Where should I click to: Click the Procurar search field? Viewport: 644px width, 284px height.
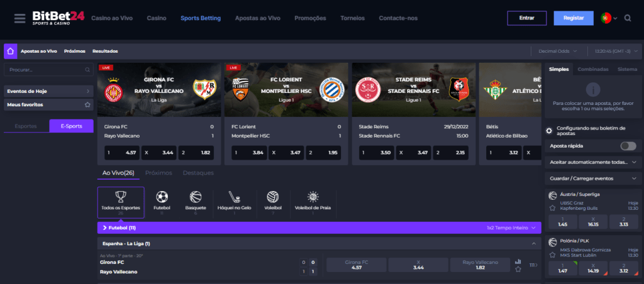point(48,70)
